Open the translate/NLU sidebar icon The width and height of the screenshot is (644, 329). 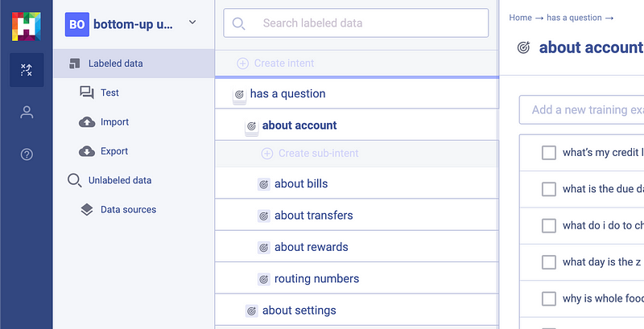(x=27, y=70)
